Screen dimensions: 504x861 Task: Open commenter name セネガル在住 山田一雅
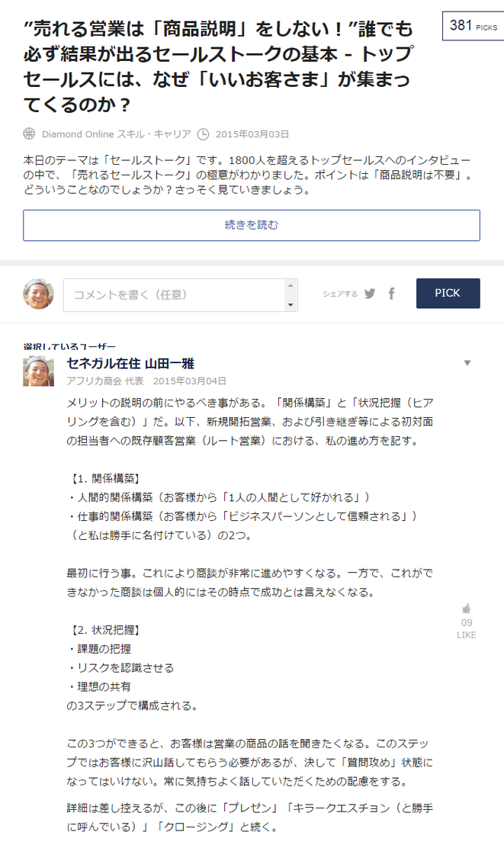click(130, 364)
